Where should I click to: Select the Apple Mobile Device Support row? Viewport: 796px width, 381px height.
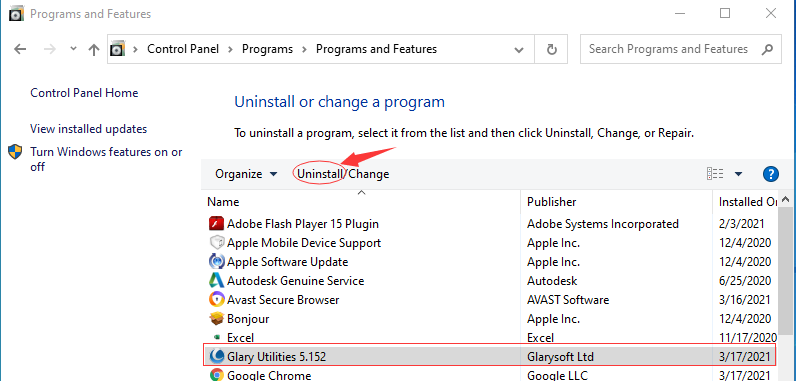click(x=490, y=243)
